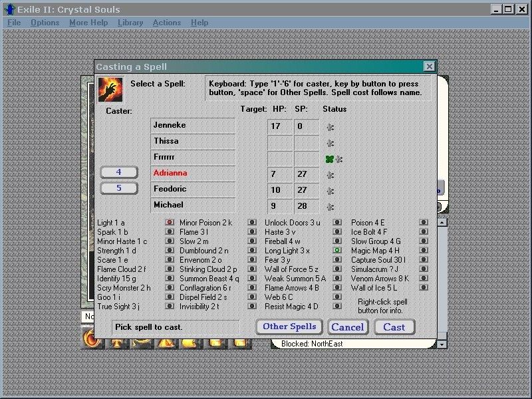
Task: Click the Cast button
Action: pyautogui.click(x=394, y=327)
